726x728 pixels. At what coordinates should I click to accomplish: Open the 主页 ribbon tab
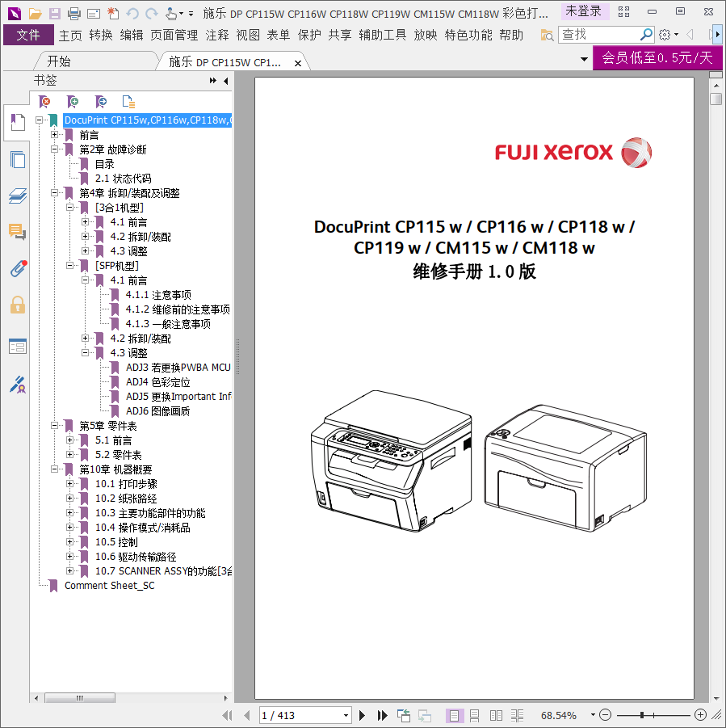pos(70,35)
